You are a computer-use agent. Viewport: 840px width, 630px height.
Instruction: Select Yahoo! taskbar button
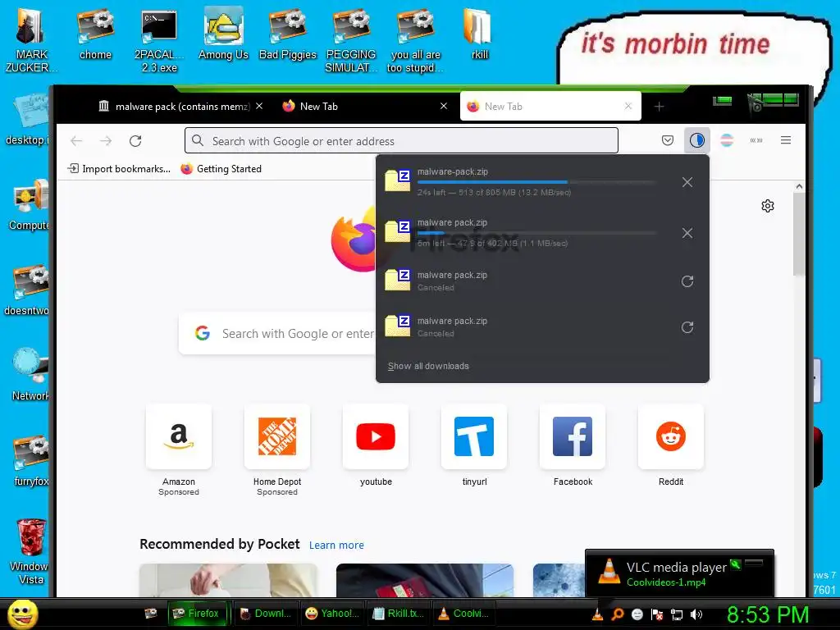[332, 614]
